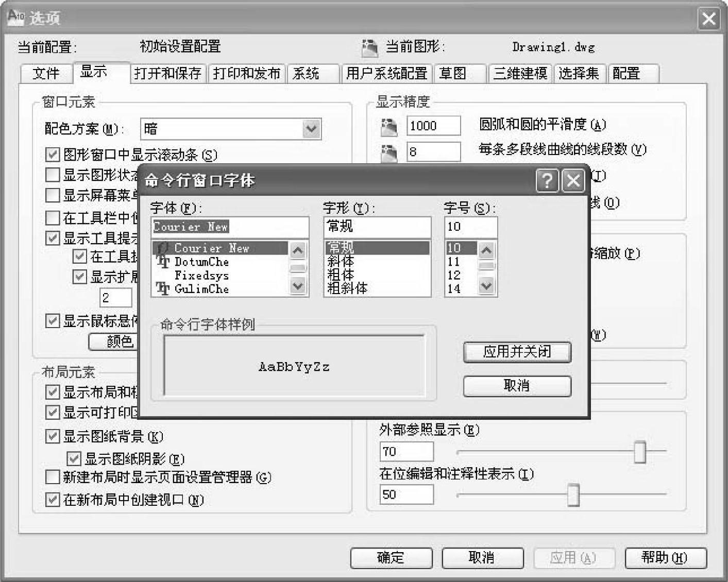The image size is (728, 582).
Task: Switch to the 打印和发布 tab
Action: pyautogui.click(x=247, y=74)
